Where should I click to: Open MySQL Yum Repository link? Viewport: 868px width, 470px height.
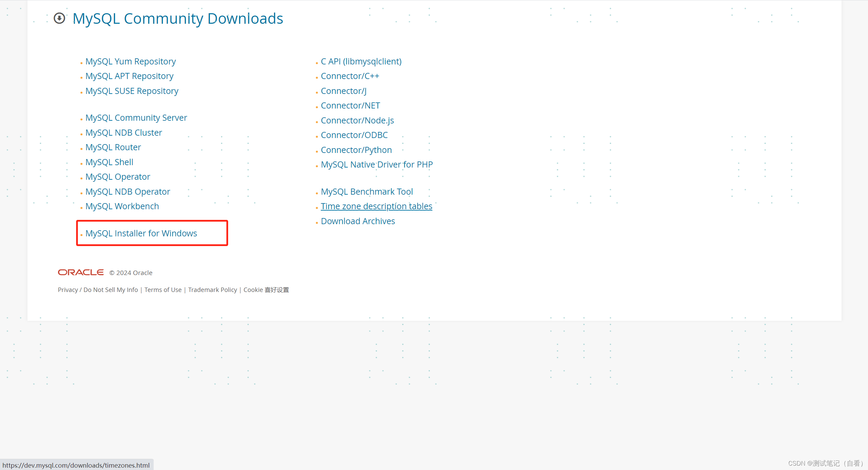130,61
